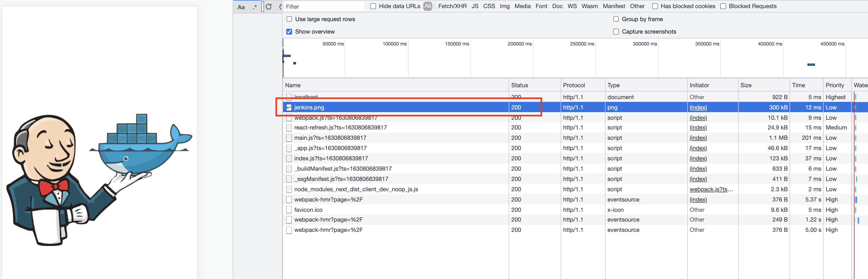Enable Use large request rows

click(289, 19)
